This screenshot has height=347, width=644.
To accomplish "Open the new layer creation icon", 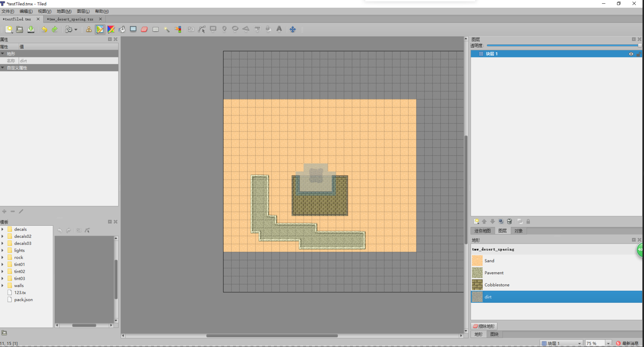I will 476,221.
